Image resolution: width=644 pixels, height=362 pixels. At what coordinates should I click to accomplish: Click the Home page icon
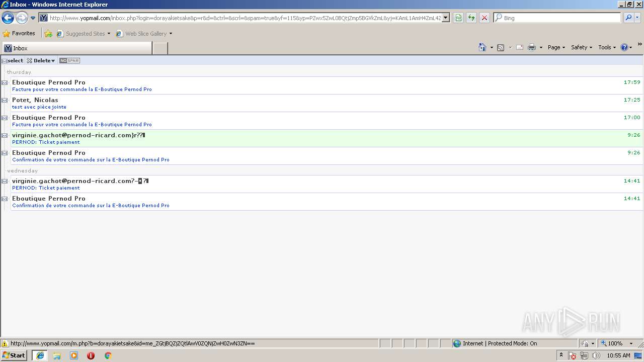tap(482, 47)
